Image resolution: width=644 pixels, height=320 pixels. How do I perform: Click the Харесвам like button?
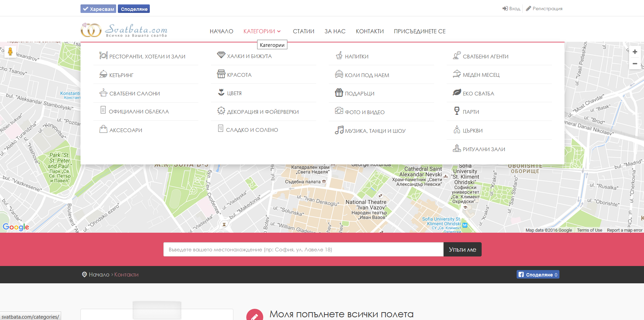pos(98,9)
